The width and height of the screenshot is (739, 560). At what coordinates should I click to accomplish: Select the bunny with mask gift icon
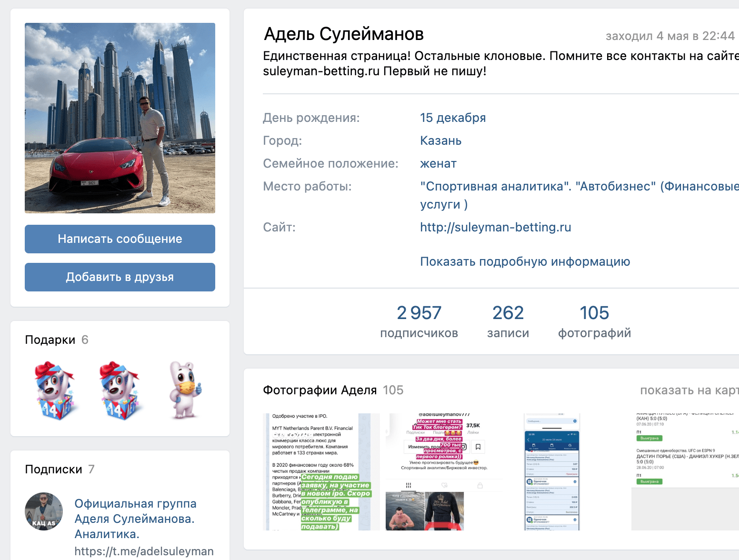(185, 390)
